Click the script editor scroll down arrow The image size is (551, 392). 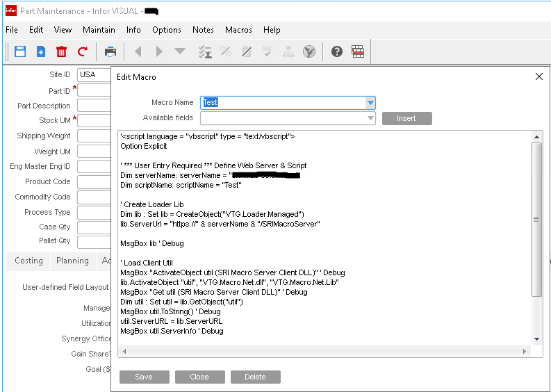point(536,339)
